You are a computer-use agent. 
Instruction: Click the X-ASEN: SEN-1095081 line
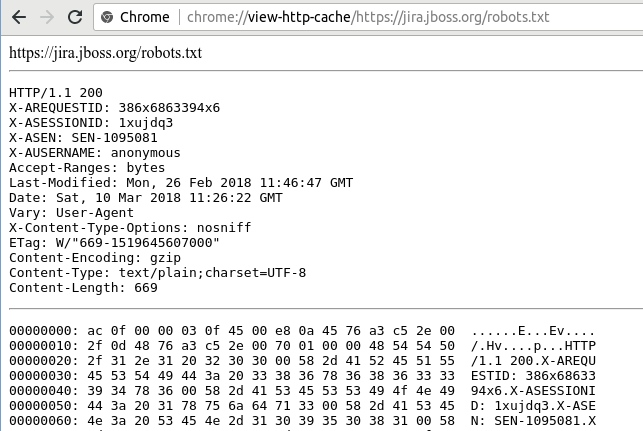pos(83,138)
